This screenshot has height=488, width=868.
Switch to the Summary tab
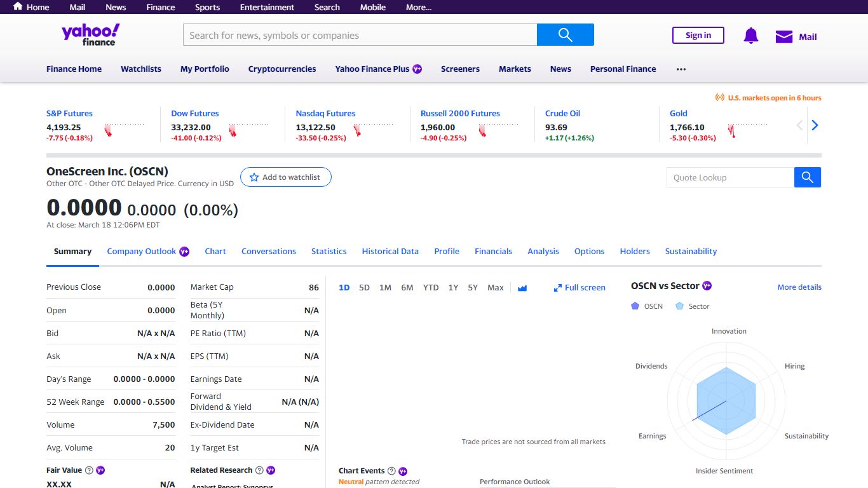pyautogui.click(x=72, y=251)
